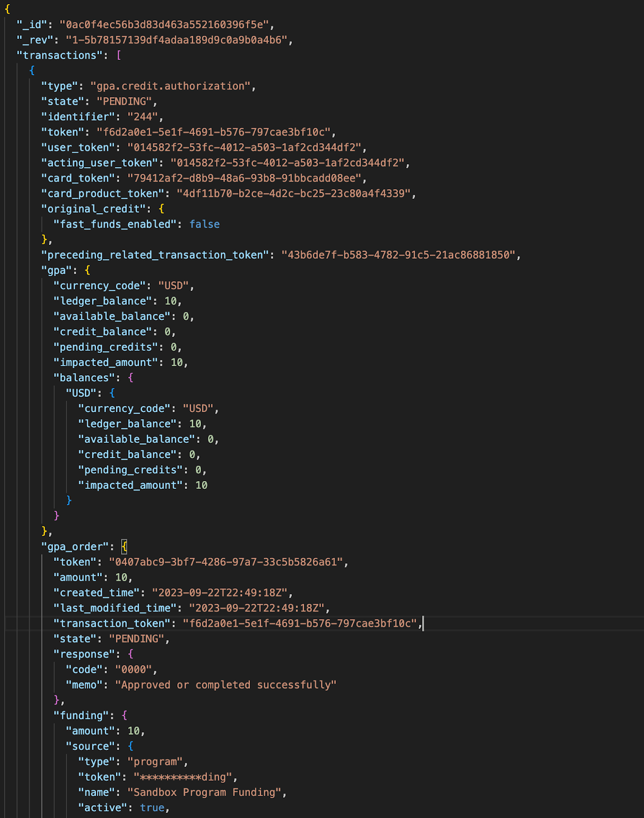Viewport: 644px width, 818px height.
Task: Click the "created_time" key
Action: 96,593
